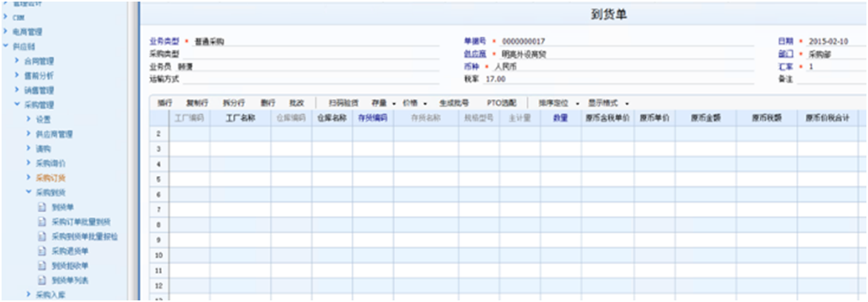868x302 pixels.
Task: Select row 2 via its row number
Action: [159, 134]
